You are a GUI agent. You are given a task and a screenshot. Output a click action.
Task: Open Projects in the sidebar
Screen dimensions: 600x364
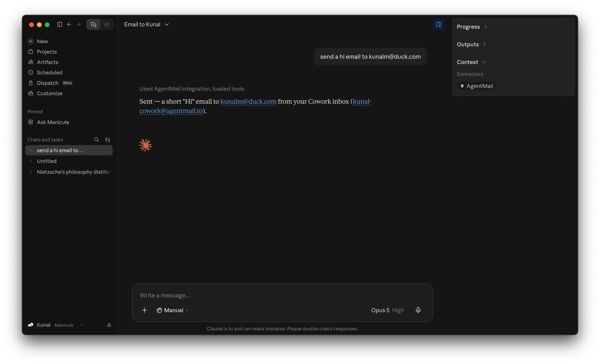[x=69, y=52]
